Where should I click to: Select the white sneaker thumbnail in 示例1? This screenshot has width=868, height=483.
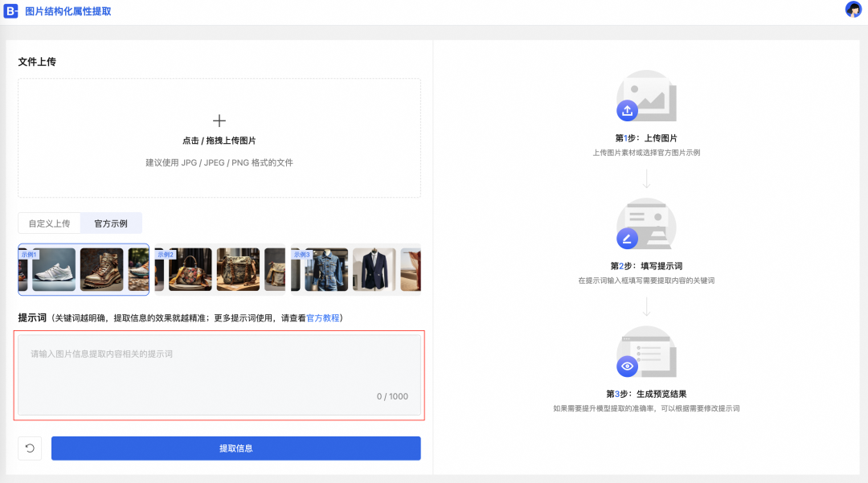point(54,269)
